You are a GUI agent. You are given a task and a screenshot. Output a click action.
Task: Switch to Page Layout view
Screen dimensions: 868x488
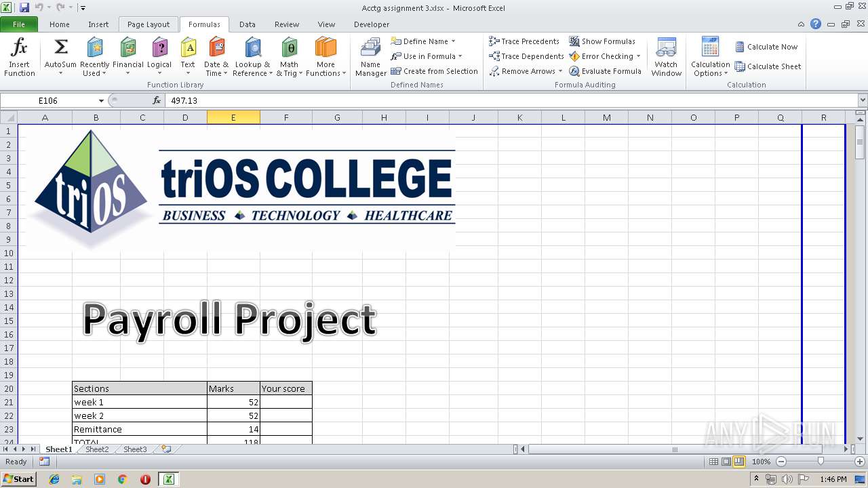(x=726, y=462)
